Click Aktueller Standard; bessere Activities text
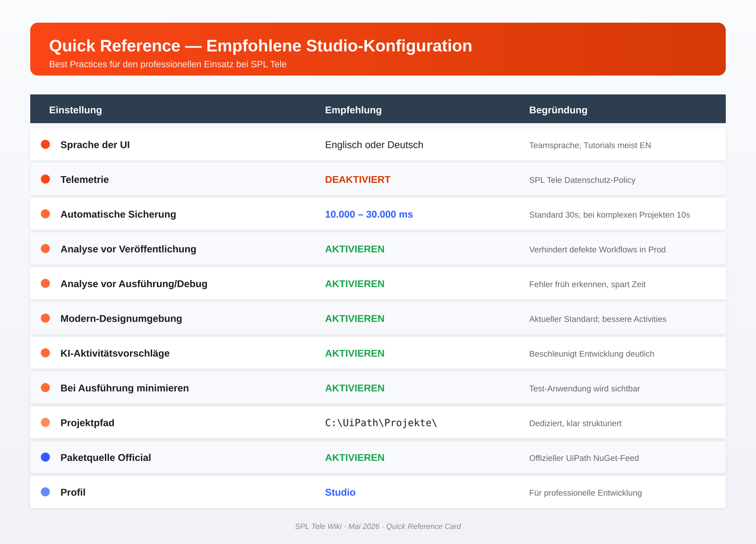756x544 pixels. [x=598, y=319]
